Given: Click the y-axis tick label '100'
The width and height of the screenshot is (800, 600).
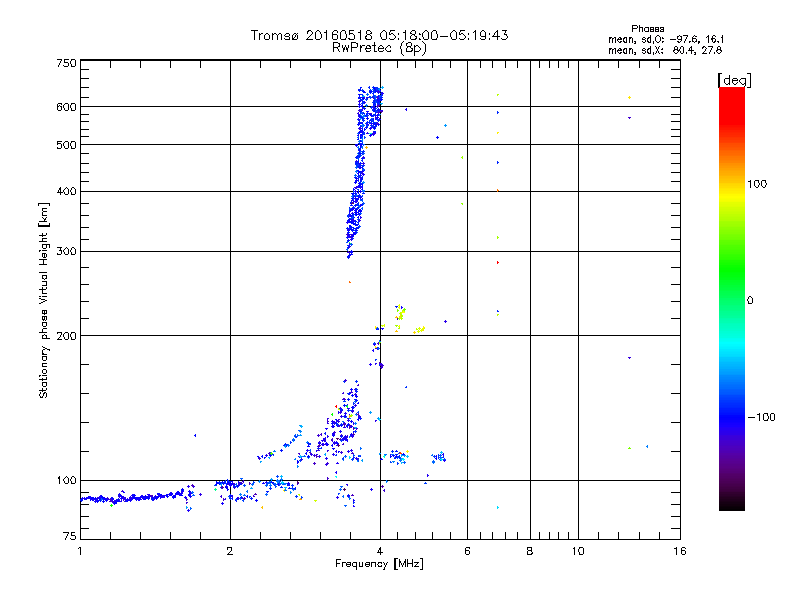Looking at the screenshot, I should [67, 481].
